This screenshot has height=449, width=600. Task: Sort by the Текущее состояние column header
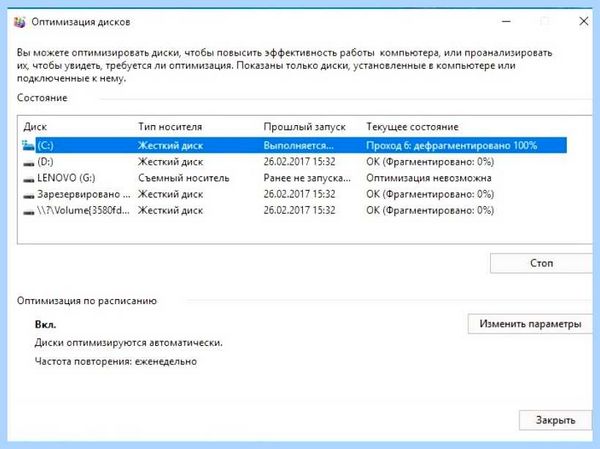coord(412,127)
